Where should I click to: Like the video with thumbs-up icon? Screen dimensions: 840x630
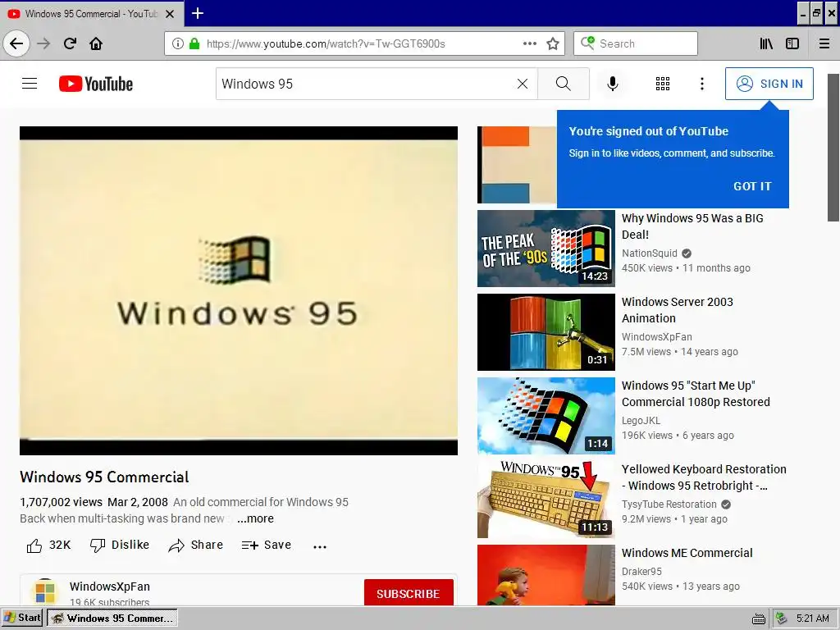point(34,546)
